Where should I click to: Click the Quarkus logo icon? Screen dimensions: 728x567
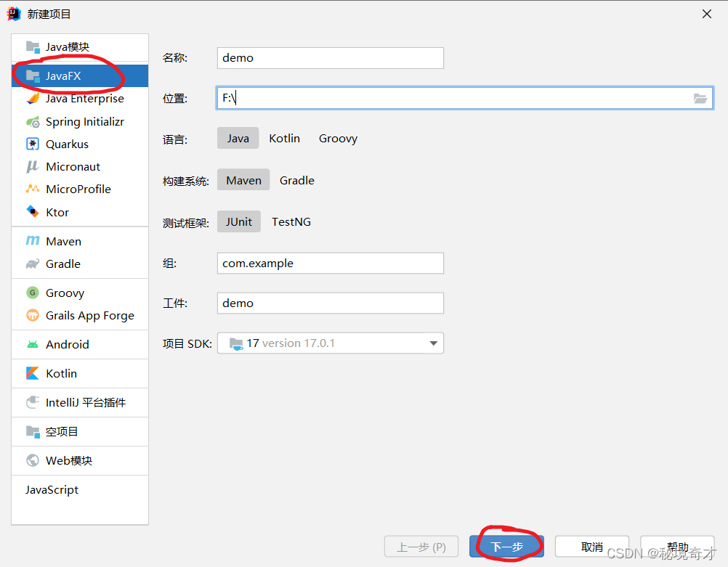pos(33,144)
